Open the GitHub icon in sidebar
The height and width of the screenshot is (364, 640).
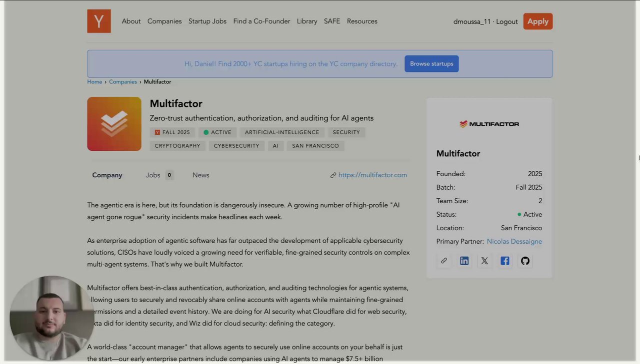tap(525, 261)
